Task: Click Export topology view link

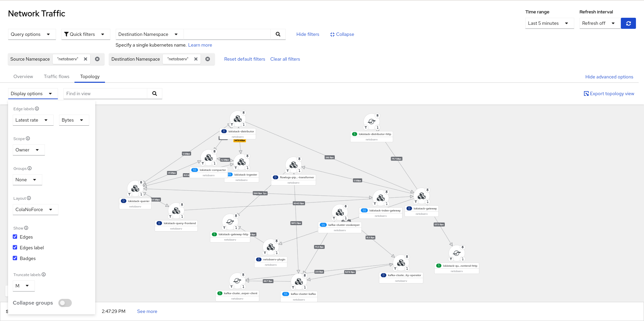Action: click(609, 93)
